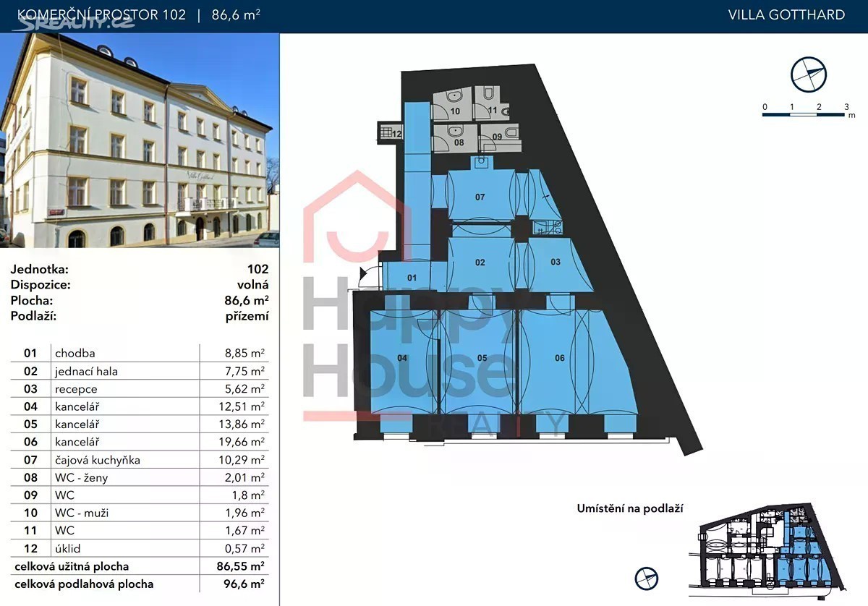Viewport: 868px width, 606px height.
Task: Click the 'Jednotka:' label
Action: pos(40,269)
